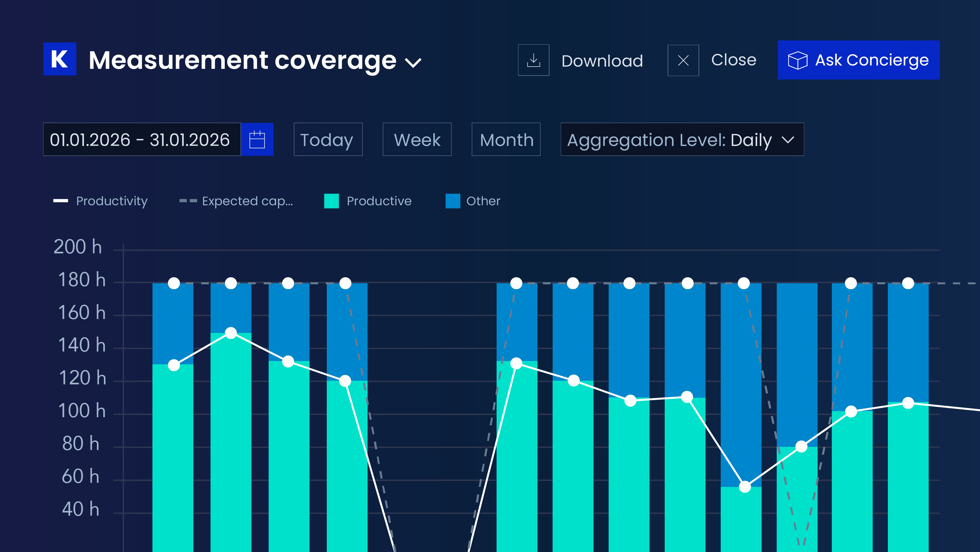Toggle the Productive series legend swatch
This screenshot has height=552, width=980.
click(x=331, y=201)
